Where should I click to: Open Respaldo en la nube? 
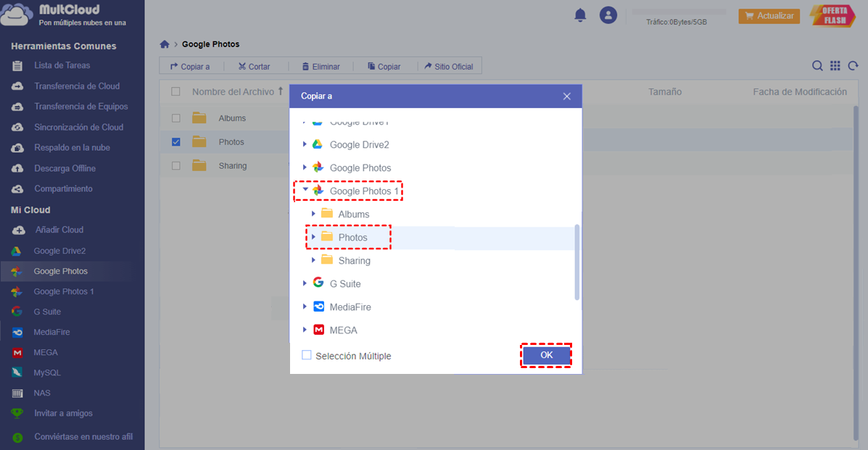coord(72,148)
